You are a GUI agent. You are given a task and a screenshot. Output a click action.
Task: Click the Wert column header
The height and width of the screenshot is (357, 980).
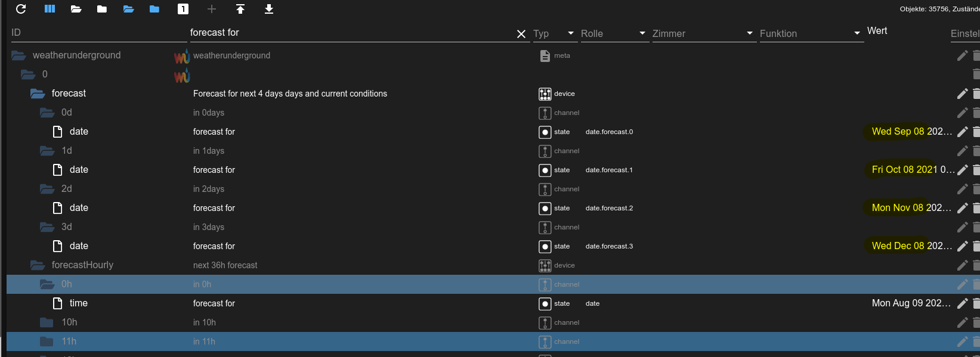coord(877,31)
